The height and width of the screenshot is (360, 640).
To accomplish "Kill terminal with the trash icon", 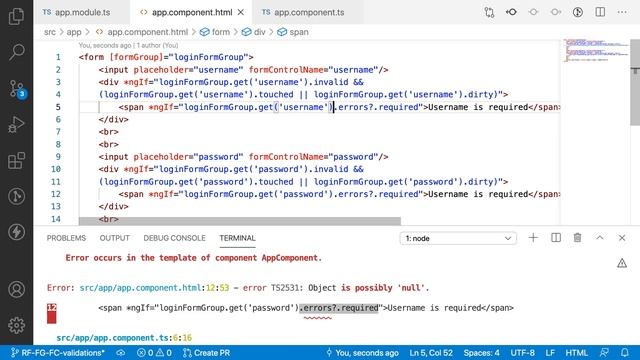I will coord(577,238).
